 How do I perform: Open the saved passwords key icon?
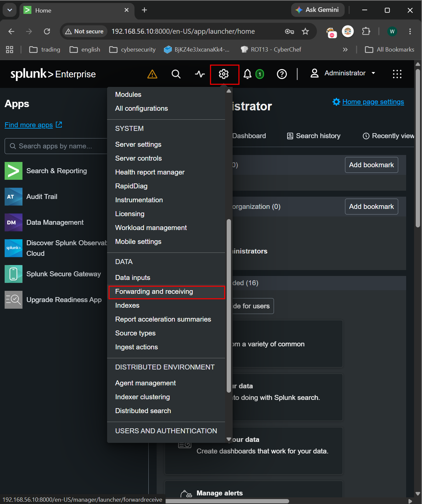(289, 31)
